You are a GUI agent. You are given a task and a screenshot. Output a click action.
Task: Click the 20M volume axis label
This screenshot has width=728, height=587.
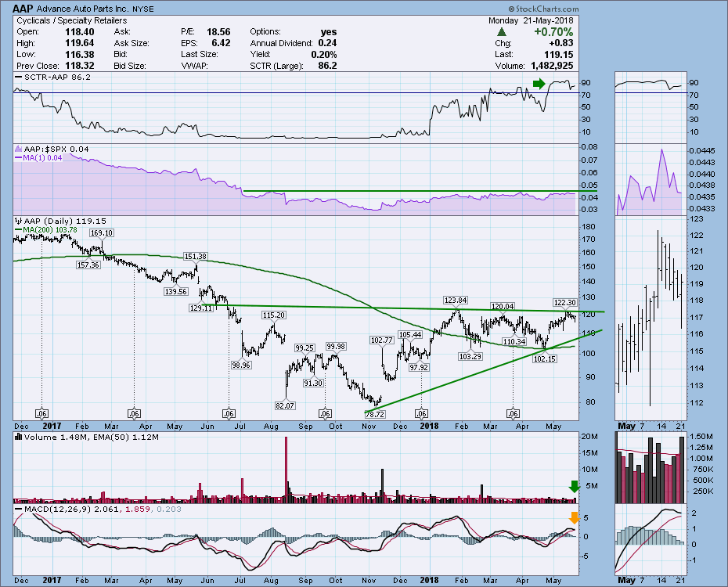pyautogui.click(x=589, y=437)
